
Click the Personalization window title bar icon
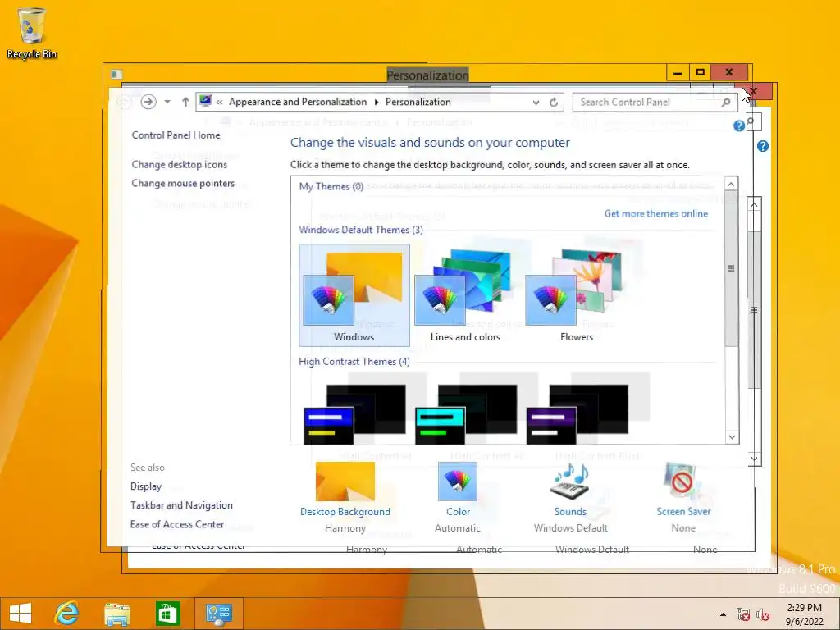116,74
